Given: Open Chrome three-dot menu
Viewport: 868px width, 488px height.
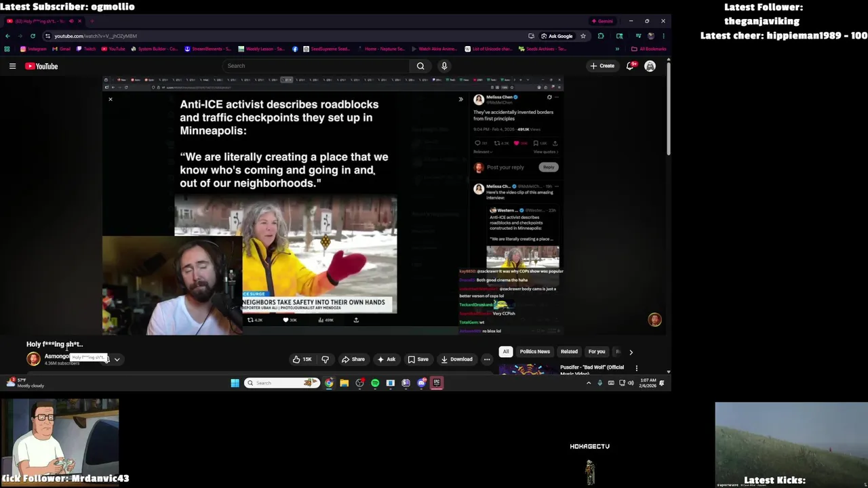Looking at the screenshot, I should (x=663, y=36).
